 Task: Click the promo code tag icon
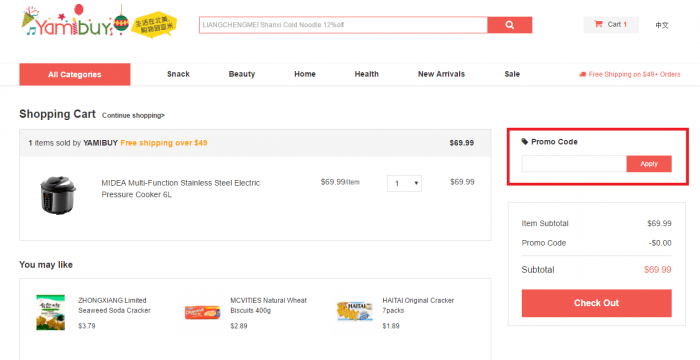[525, 142]
